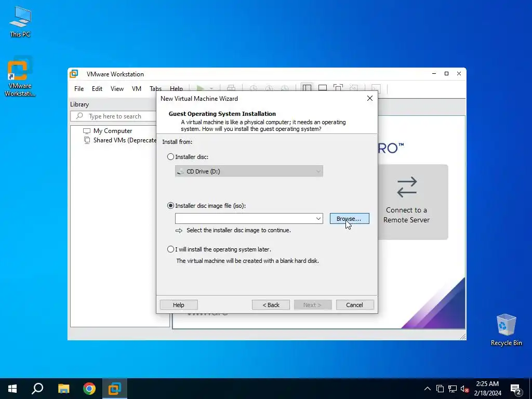Click the Next > button

[x=312, y=304]
